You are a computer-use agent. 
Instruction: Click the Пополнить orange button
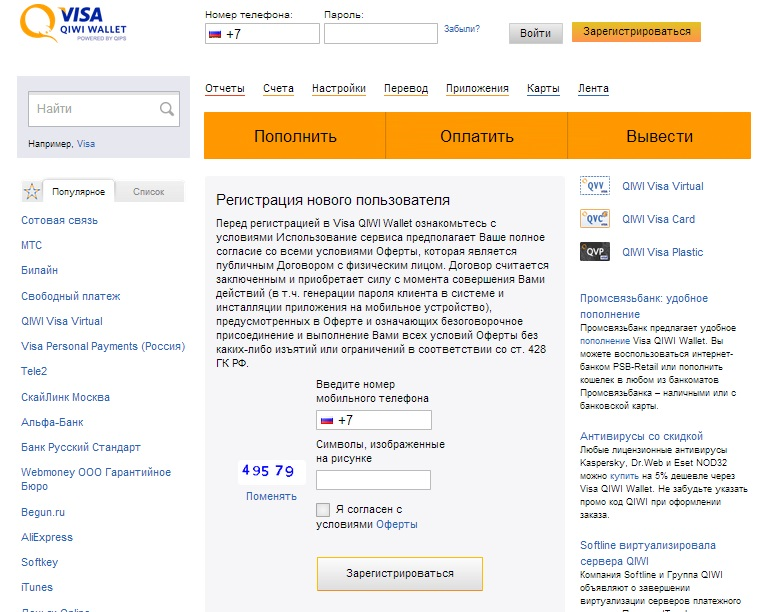coord(295,136)
